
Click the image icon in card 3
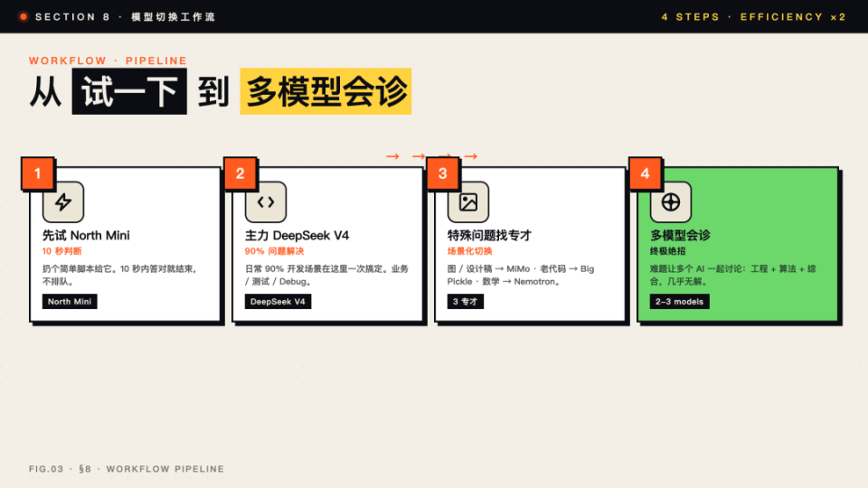click(x=468, y=202)
